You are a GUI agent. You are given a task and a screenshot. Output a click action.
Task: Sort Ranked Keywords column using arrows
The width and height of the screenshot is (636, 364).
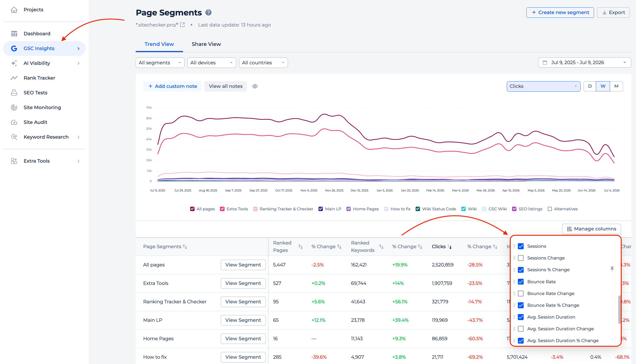point(381,247)
